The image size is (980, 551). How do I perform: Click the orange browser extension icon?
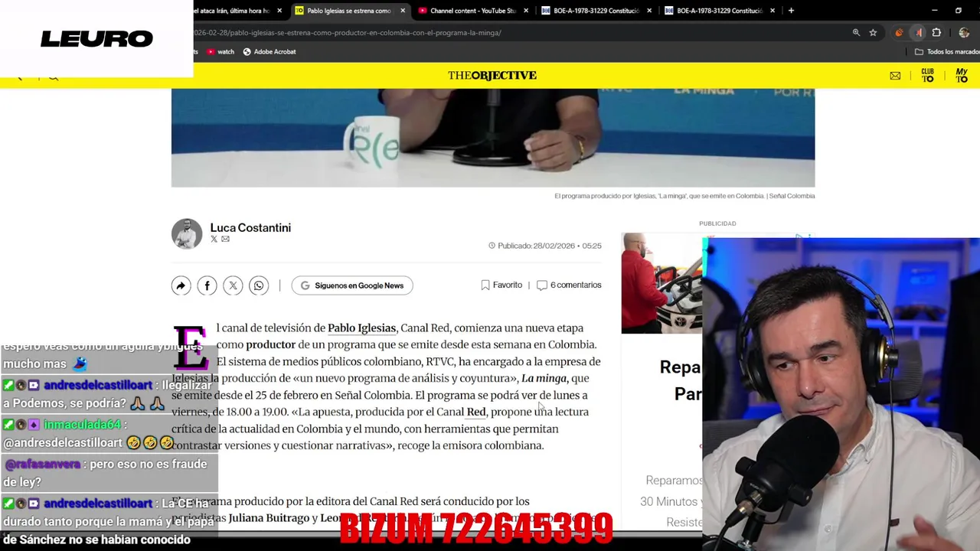click(899, 33)
